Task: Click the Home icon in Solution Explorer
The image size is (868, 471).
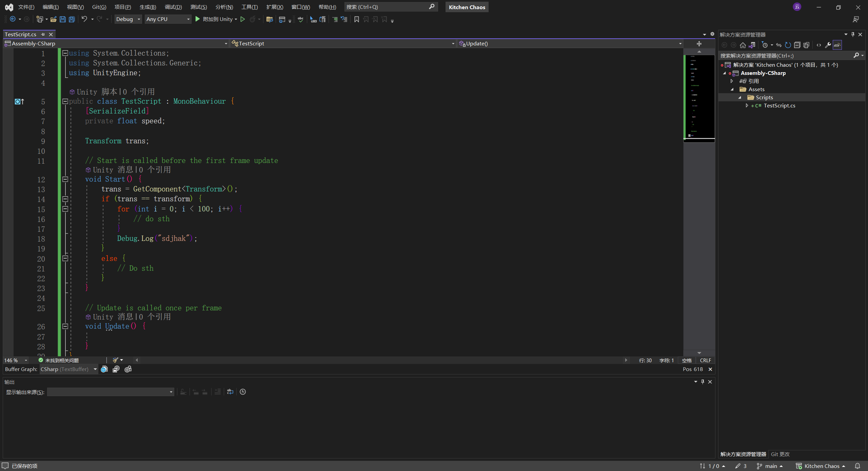Action: coord(743,45)
